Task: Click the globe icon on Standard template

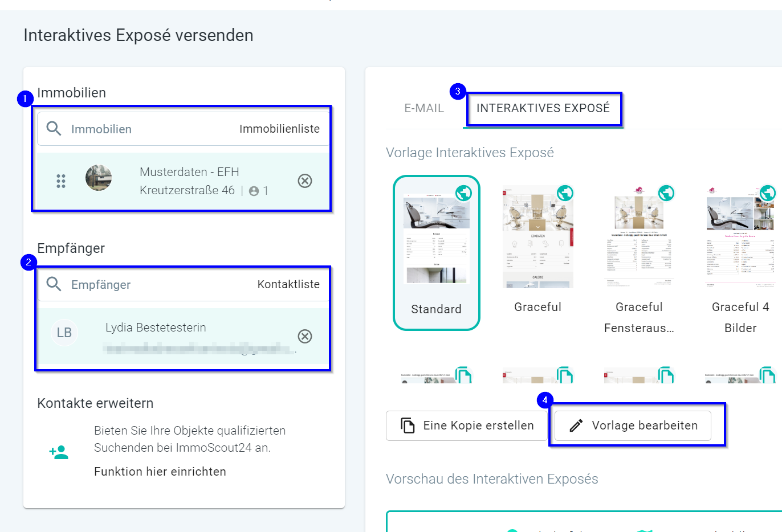Action: tap(463, 194)
